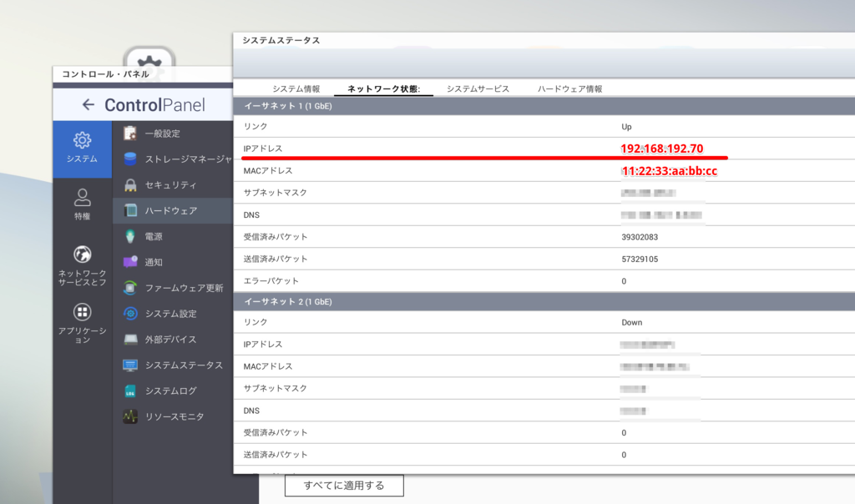Click the 通知 speech bubble icon
The width and height of the screenshot is (855, 504).
coord(129,262)
